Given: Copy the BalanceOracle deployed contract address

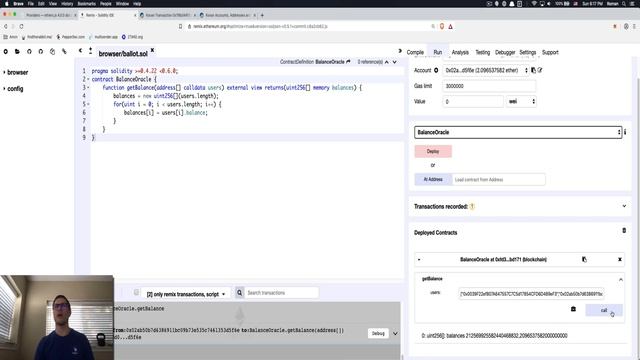Looking at the screenshot, I should click(584, 259).
